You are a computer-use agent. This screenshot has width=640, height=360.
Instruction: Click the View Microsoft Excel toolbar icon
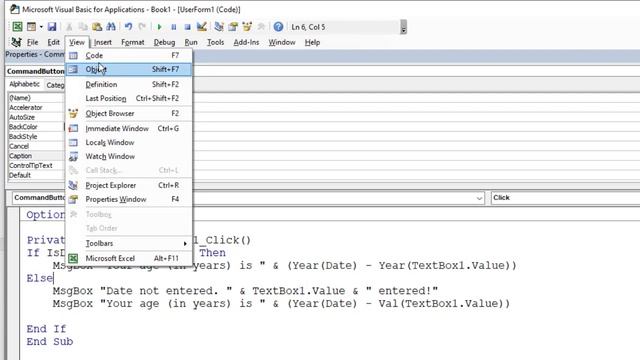(x=17, y=27)
